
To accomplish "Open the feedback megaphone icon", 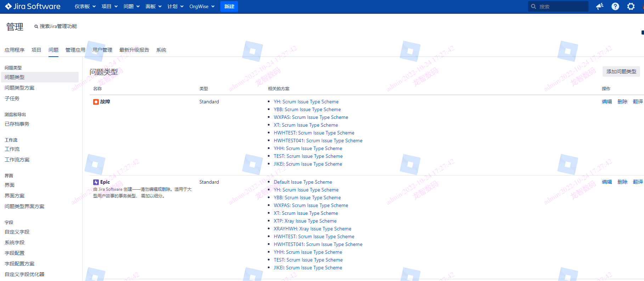I will tap(599, 6).
